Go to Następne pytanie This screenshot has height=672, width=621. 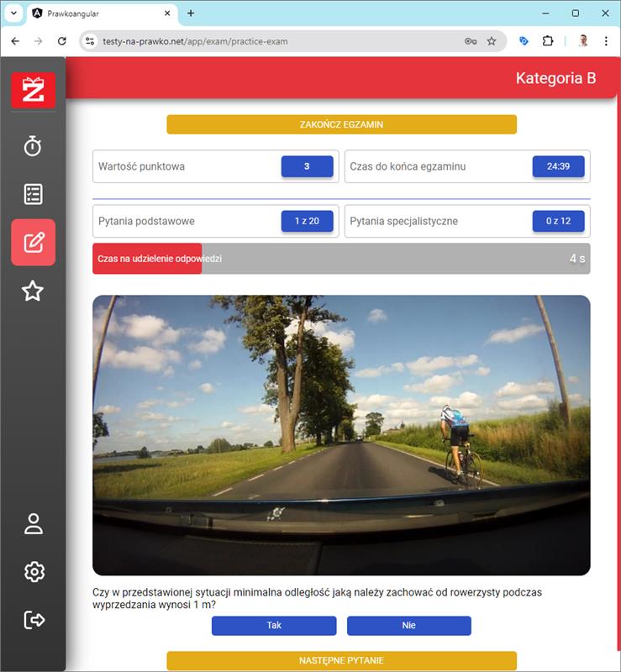click(x=341, y=661)
